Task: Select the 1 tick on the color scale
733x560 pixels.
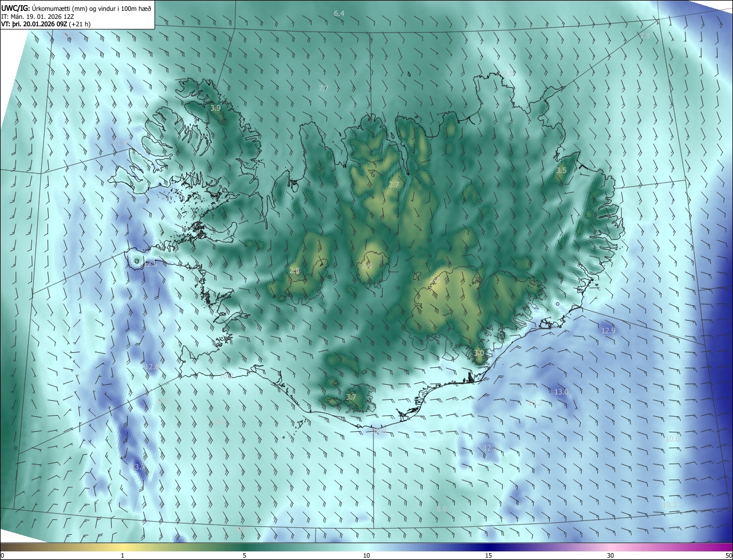Action: coord(123,555)
